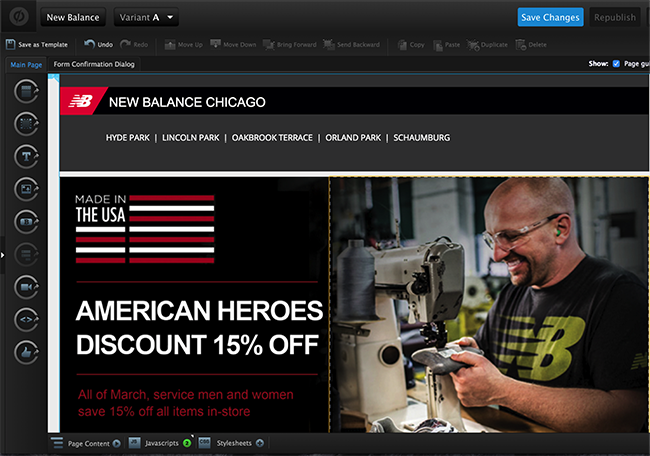Click the green Javascripts count badge
The image size is (650, 456).
point(187,444)
